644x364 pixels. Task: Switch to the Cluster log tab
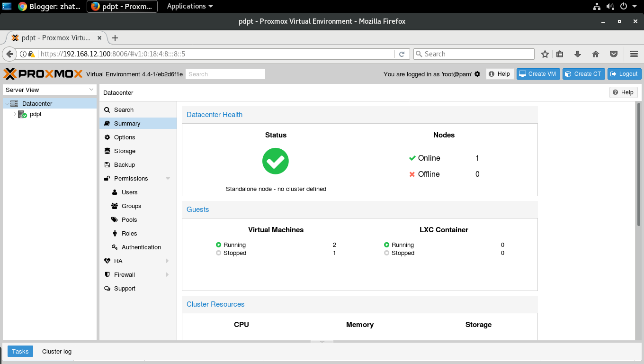click(57, 351)
